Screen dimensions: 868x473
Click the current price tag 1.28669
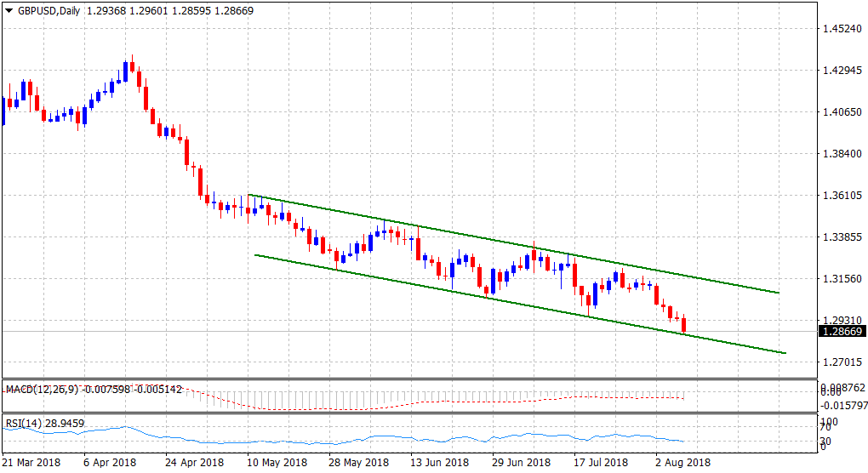tap(841, 332)
